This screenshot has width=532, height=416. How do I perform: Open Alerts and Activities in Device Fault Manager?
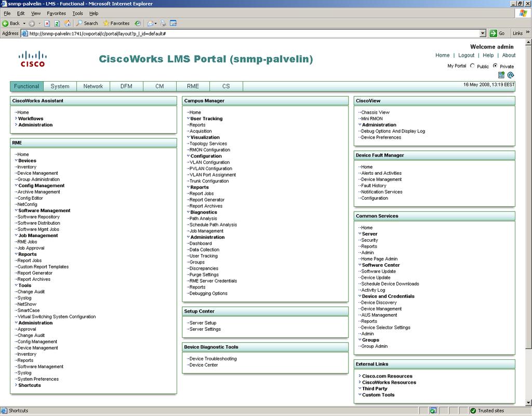pyautogui.click(x=381, y=173)
